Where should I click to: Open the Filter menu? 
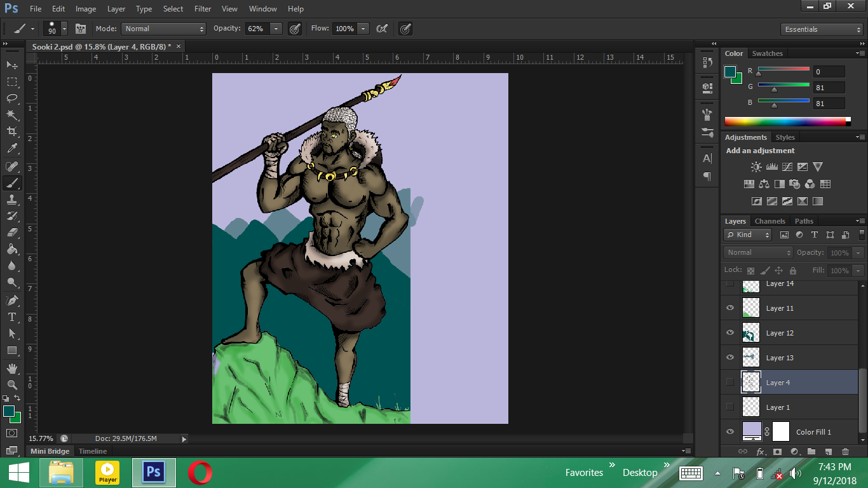pos(203,9)
